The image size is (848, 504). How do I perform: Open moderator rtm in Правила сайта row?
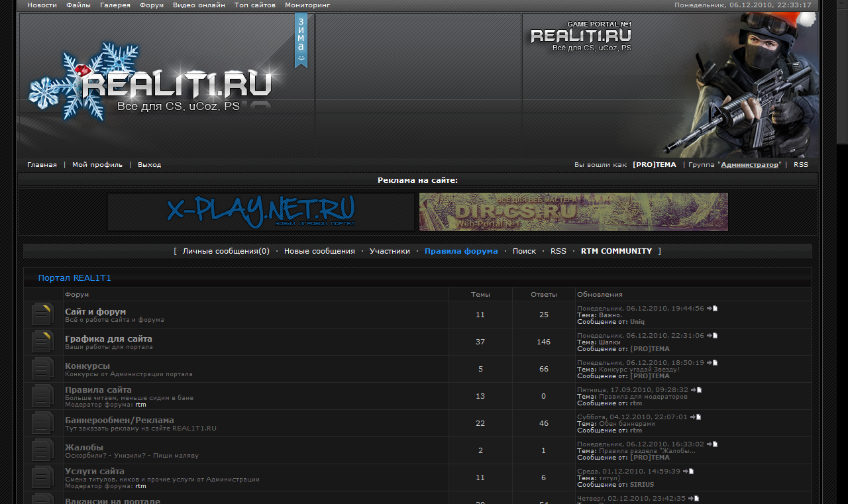140,404
